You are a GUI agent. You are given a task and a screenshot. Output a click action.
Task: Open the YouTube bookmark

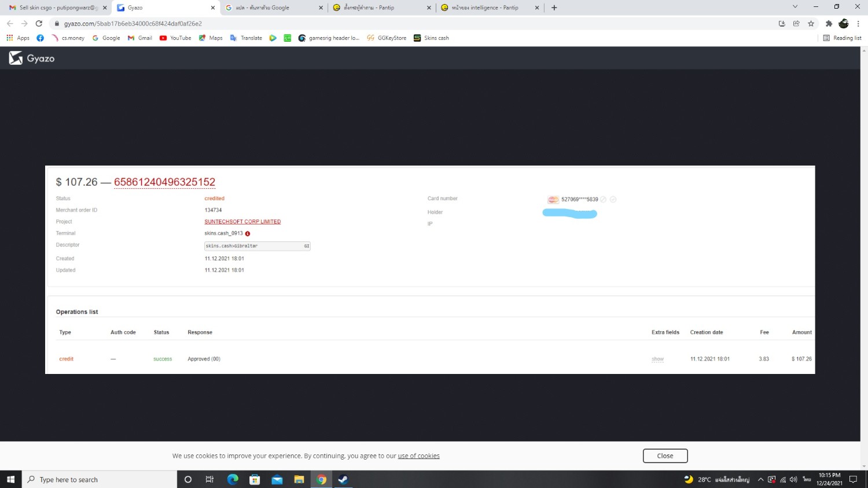click(x=175, y=38)
